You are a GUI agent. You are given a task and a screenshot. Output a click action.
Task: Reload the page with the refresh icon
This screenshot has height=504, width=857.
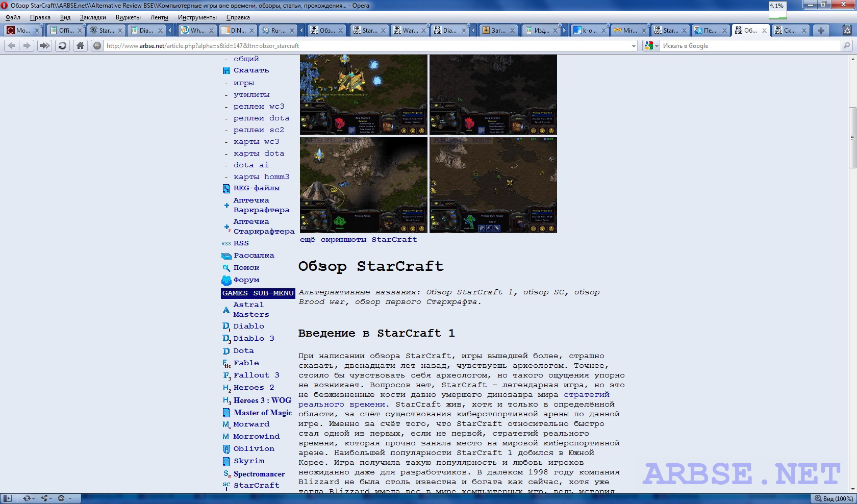[x=62, y=46]
